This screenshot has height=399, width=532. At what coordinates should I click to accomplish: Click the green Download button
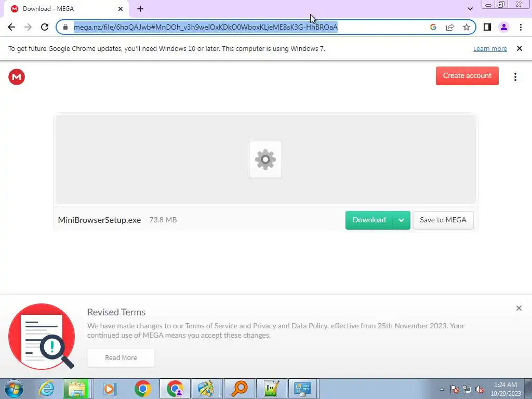[x=369, y=220]
